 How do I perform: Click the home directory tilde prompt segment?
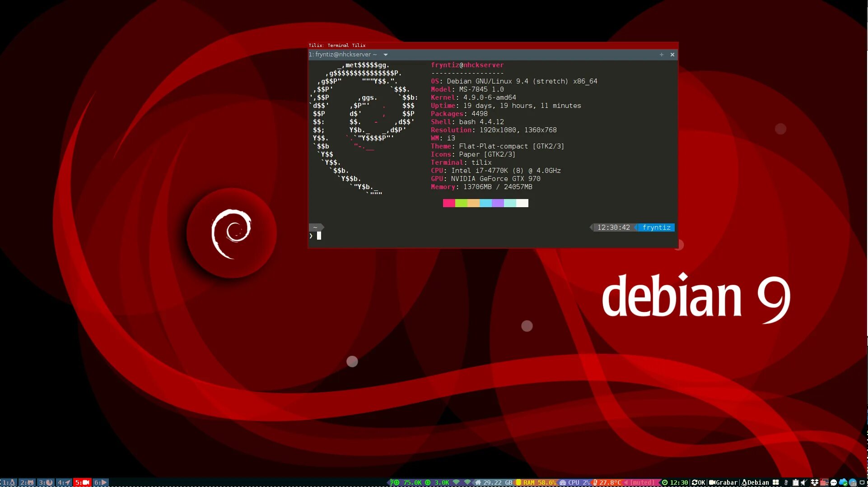(315, 227)
